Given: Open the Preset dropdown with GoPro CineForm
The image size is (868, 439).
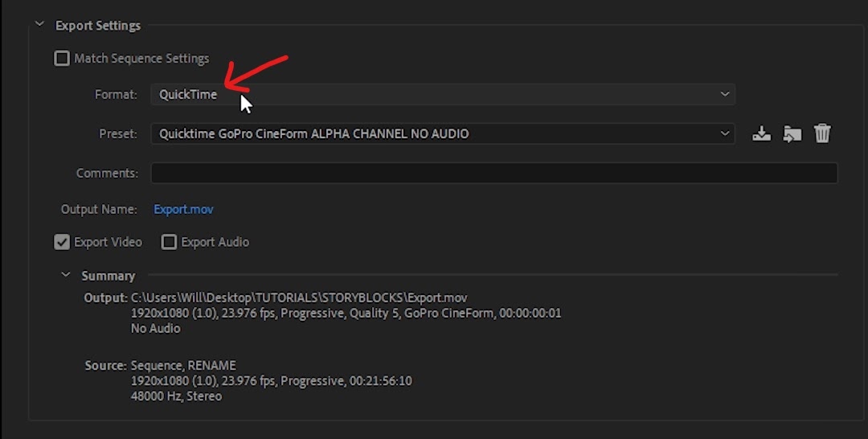Looking at the screenshot, I should [443, 133].
